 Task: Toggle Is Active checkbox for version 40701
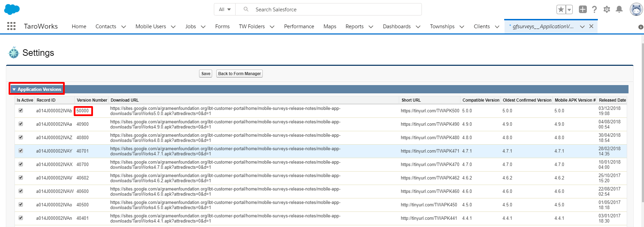(21, 151)
